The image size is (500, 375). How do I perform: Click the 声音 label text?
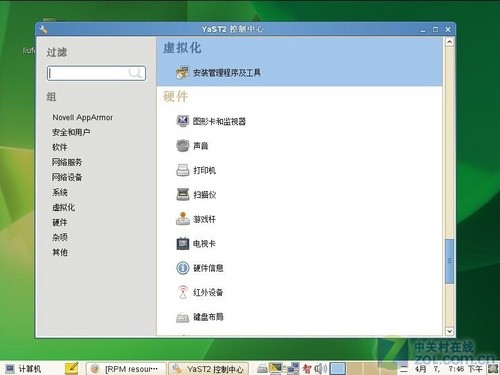click(x=201, y=146)
